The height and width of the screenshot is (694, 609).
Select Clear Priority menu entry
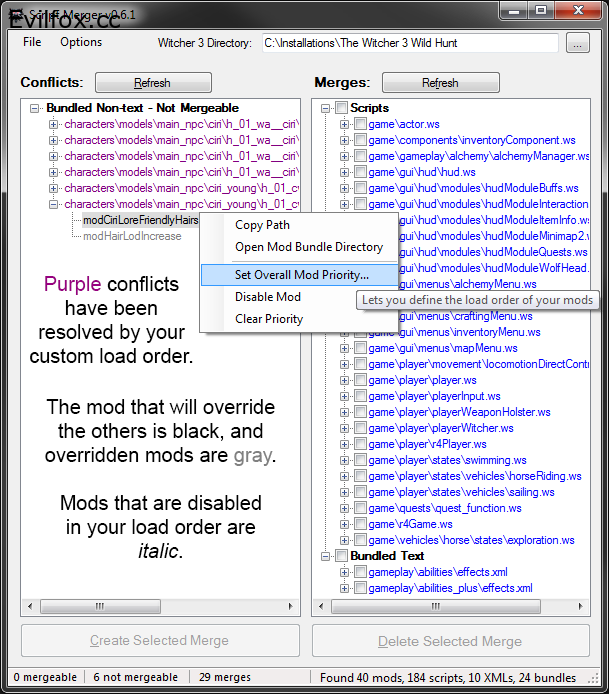[269, 319]
